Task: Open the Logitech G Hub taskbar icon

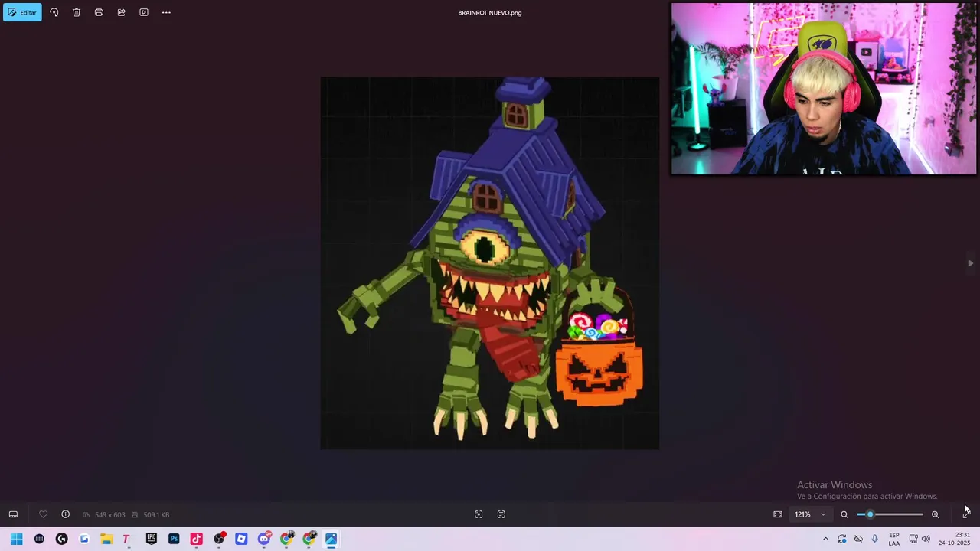Action: coord(61,539)
